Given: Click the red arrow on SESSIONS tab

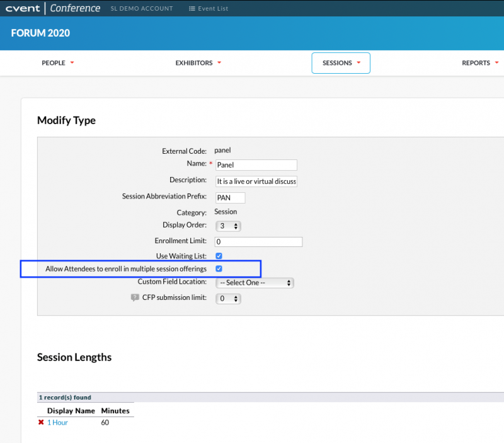Looking at the screenshot, I should [x=358, y=62].
